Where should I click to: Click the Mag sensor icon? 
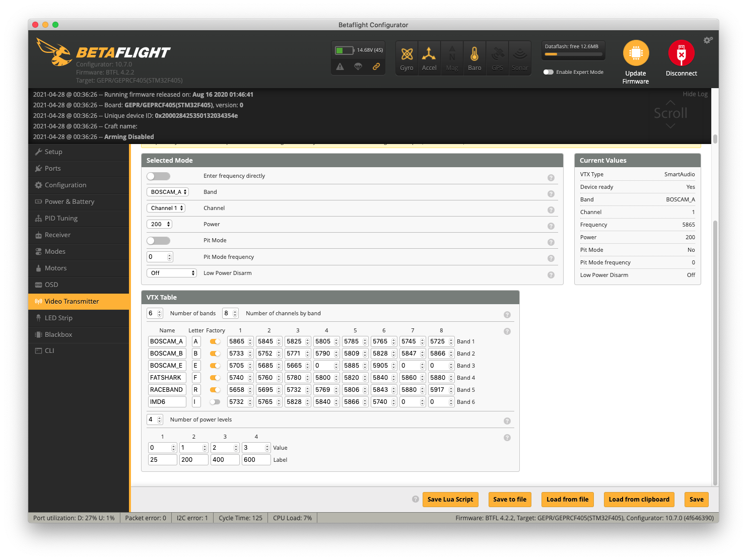[x=452, y=54]
